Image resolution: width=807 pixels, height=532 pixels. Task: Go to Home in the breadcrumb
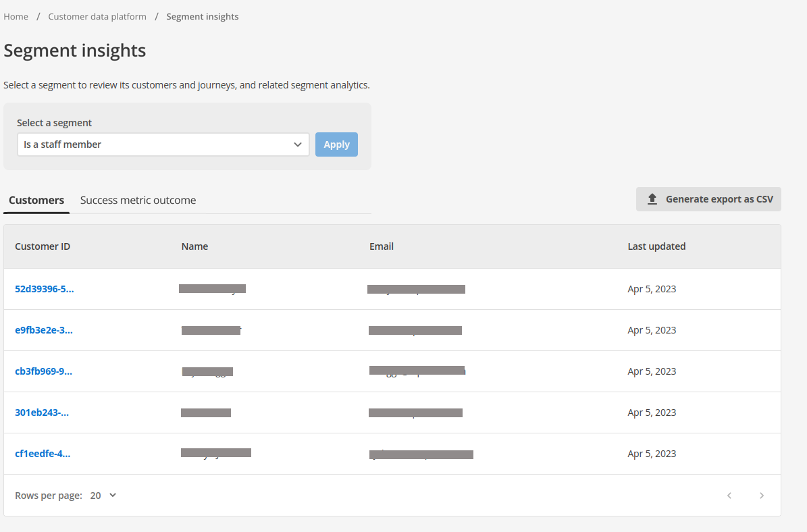(x=16, y=16)
